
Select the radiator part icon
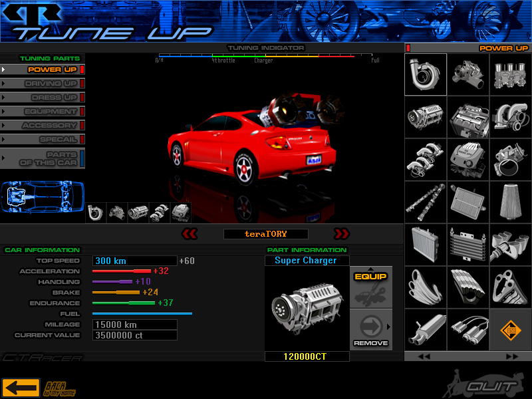click(426, 245)
